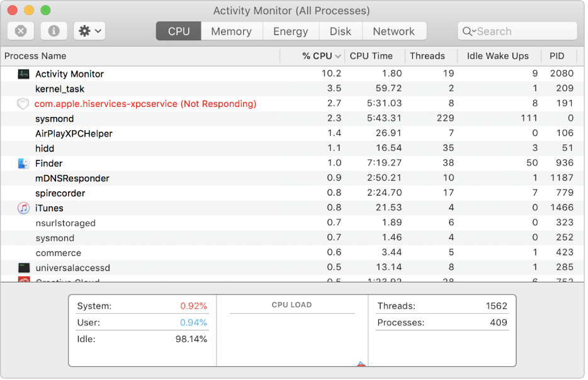This screenshot has height=380, width=588.
Task: Click the Activity Monitor process icon
Action: click(x=23, y=74)
